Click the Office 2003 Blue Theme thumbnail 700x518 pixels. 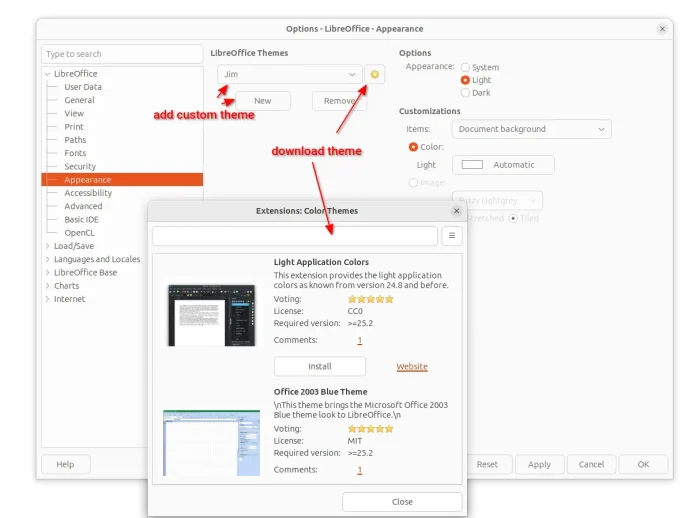click(x=212, y=443)
